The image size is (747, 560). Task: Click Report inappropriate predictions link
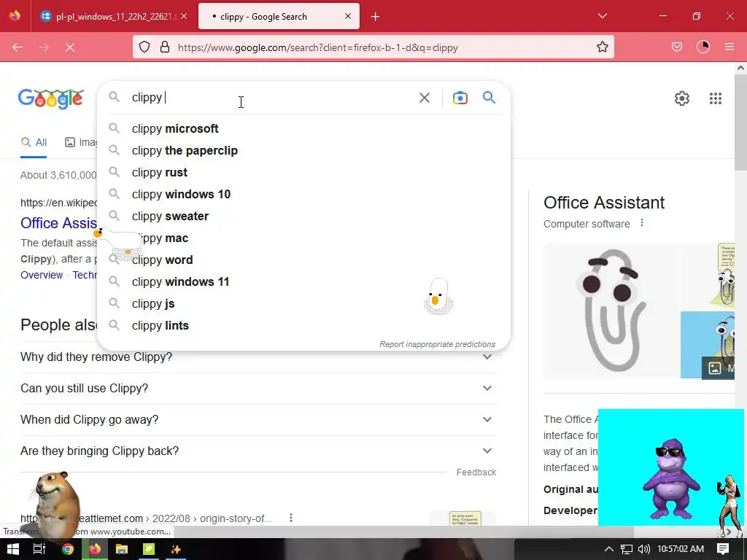(x=437, y=344)
